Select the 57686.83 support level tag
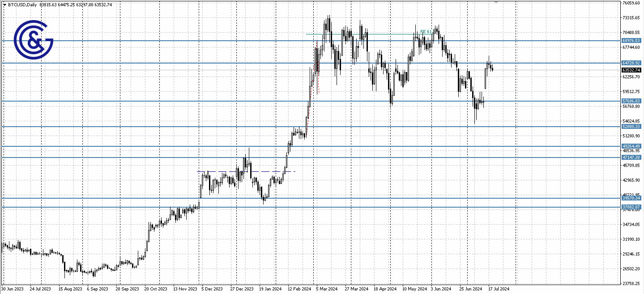 click(x=632, y=101)
